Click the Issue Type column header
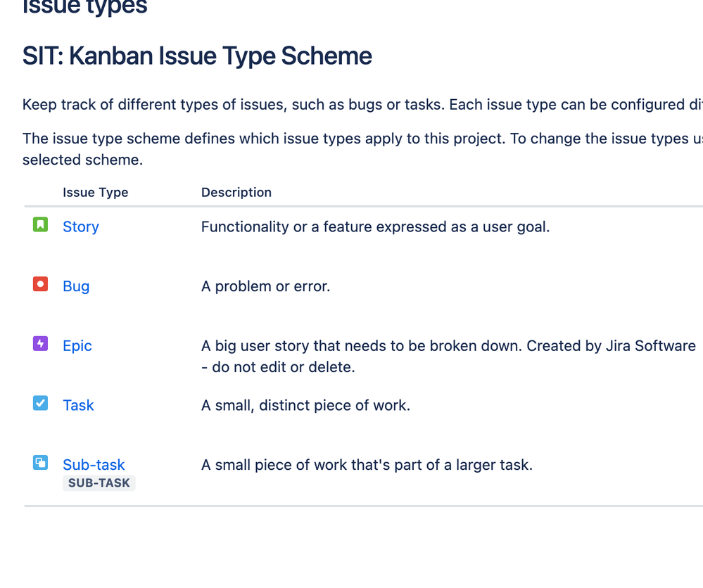 [x=96, y=192]
